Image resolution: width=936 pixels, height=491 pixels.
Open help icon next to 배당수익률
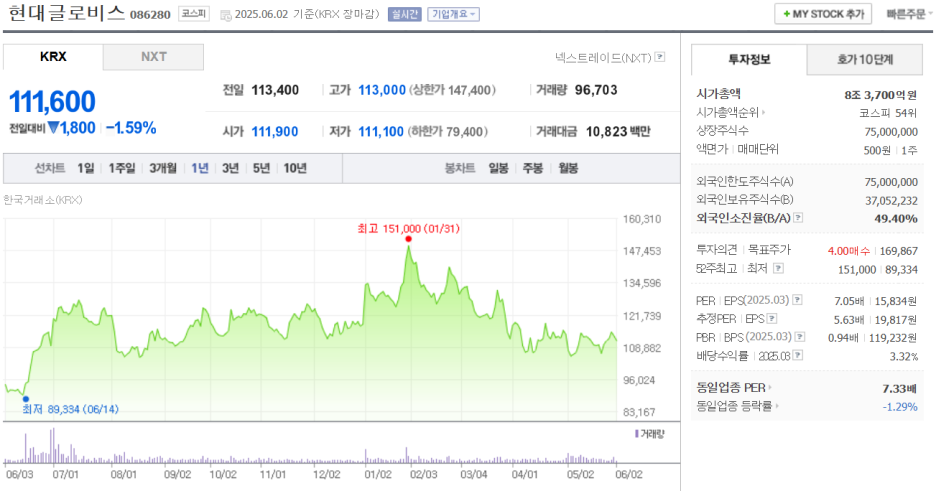[x=798, y=356]
